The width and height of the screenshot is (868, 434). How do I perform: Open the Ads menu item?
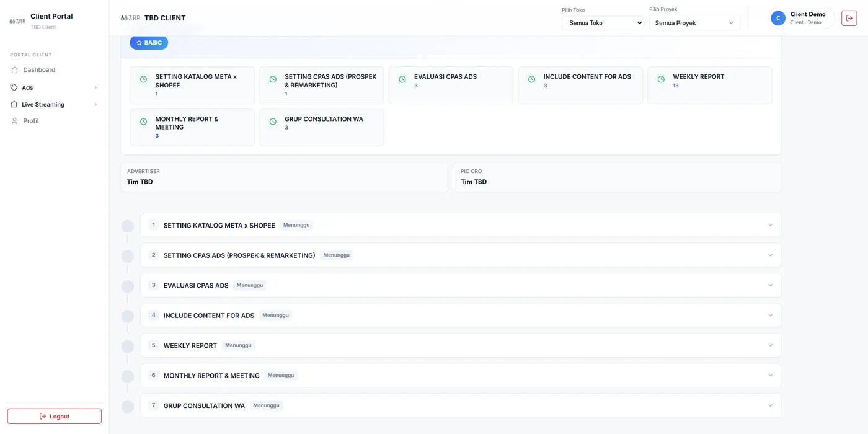pos(55,87)
